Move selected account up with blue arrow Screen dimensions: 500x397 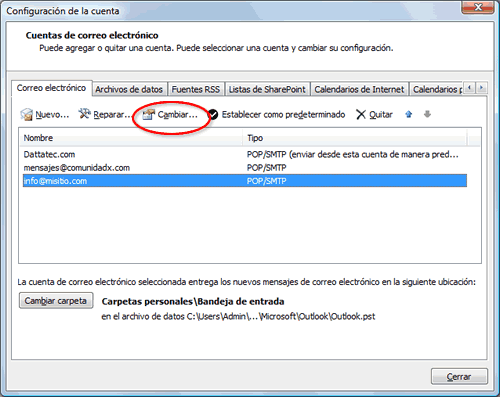tap(409, 114)
